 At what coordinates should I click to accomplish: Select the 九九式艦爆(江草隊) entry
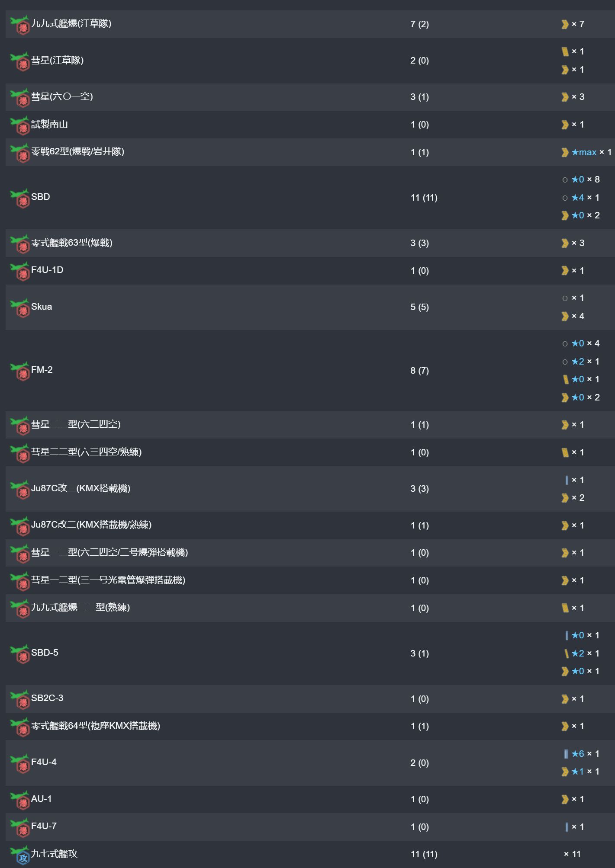[71, 23]
